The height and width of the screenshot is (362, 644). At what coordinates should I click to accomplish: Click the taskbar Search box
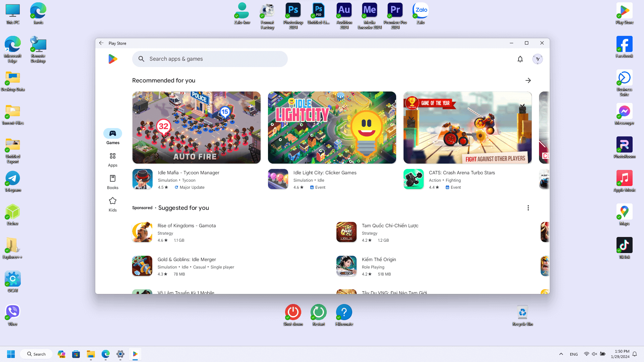36,354
